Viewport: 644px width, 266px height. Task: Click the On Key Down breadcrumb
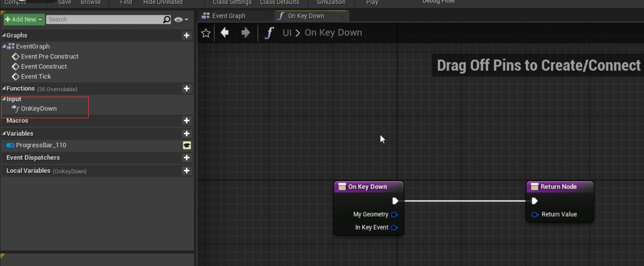coord(333,33)
